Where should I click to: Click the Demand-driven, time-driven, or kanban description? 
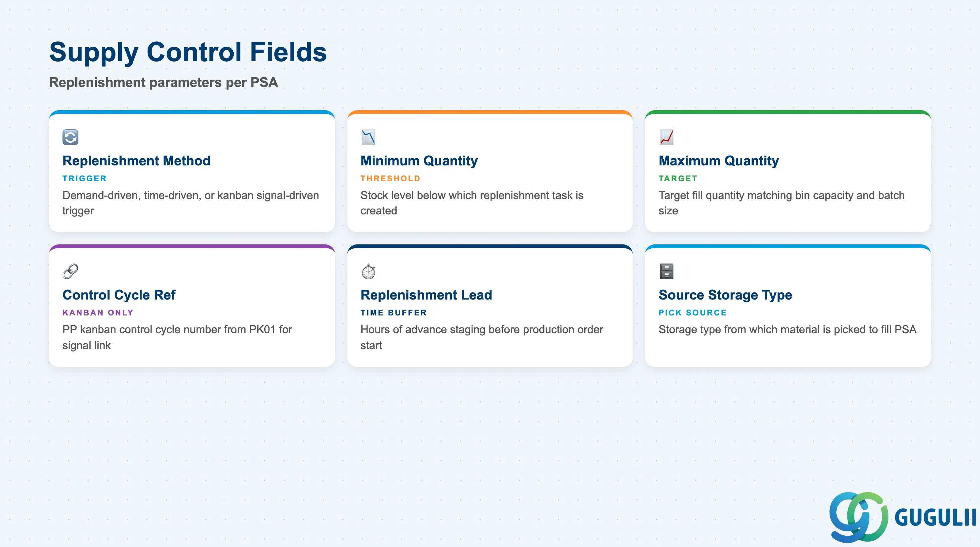pos(190,203)
